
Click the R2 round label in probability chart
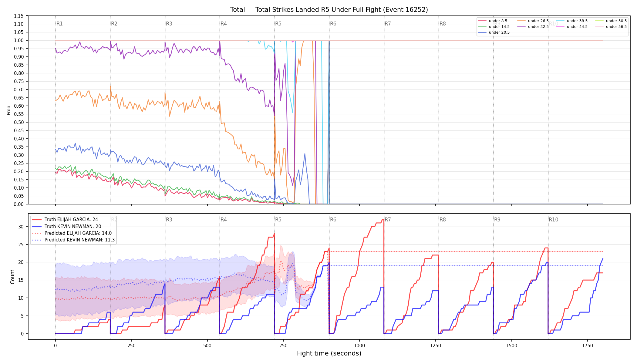114,24
